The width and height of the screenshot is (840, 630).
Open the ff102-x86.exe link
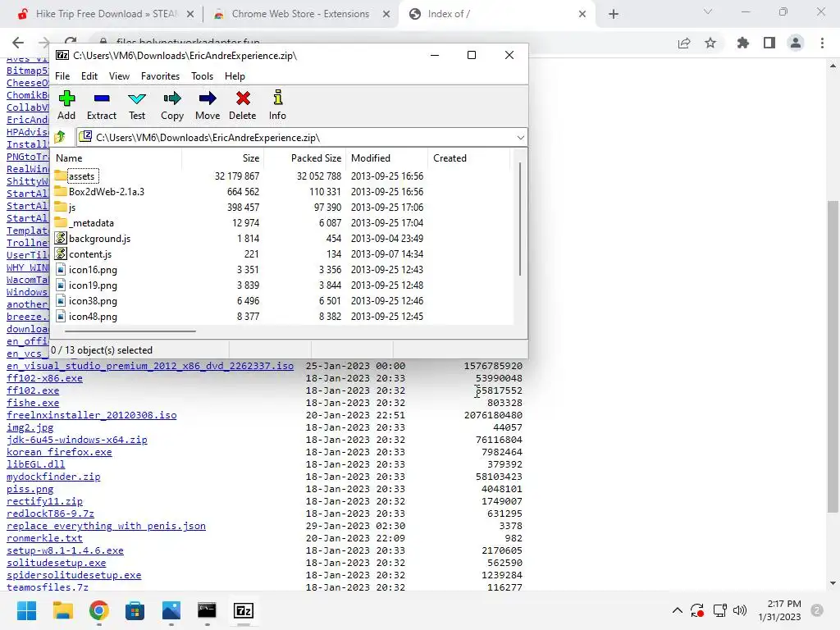(x=44, y=378)
